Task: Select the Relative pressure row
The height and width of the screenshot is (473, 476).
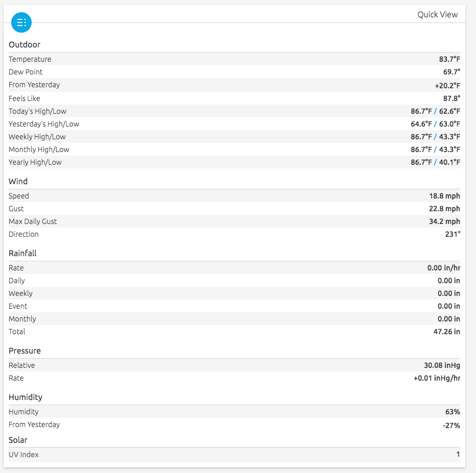Action: tap(234, 365)
